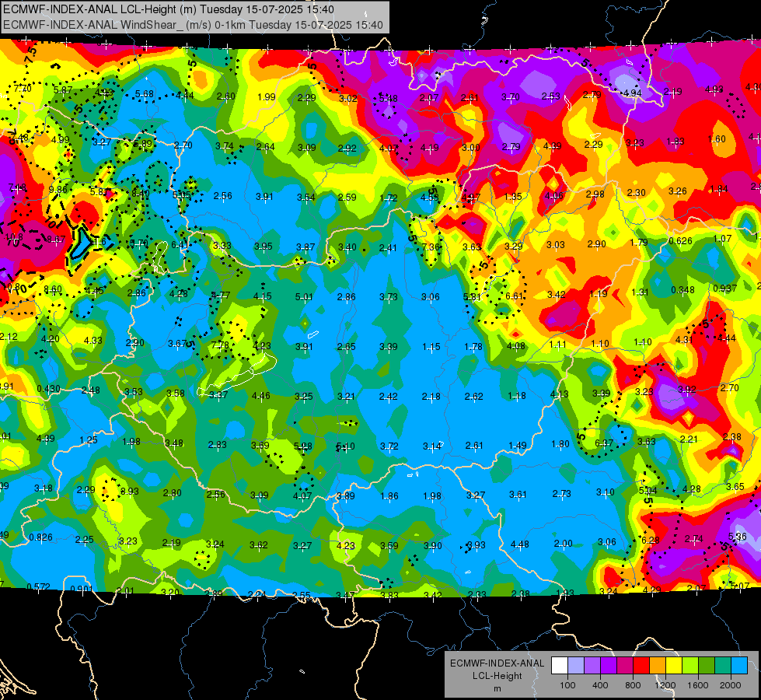Click the wind shear value 5.68
This screenshot has width=761, height=700.
tap(144, 94)
